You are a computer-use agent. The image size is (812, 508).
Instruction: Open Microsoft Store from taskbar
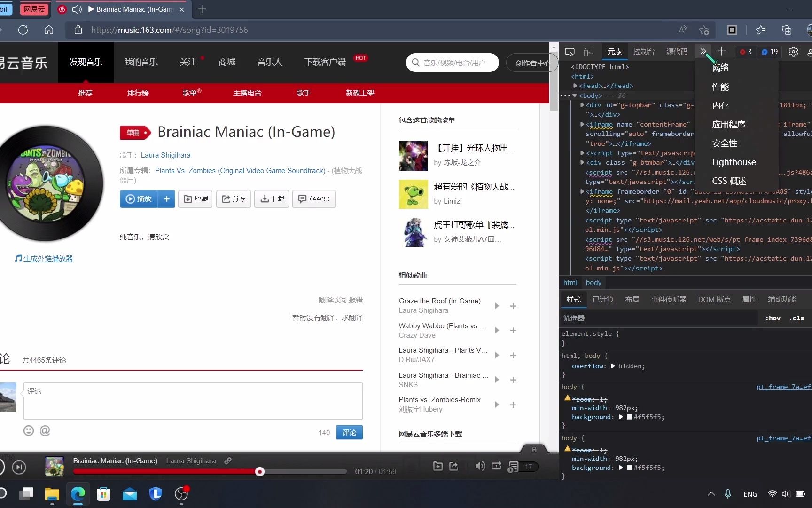(103, 494)
